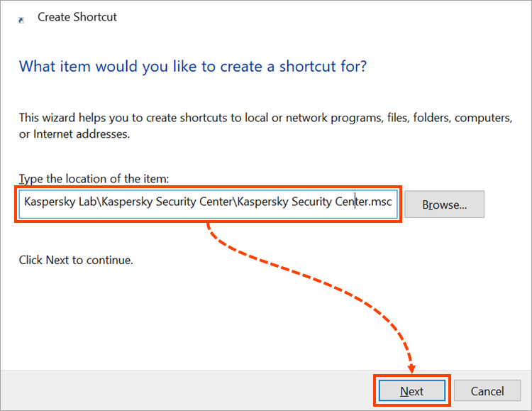Image resolution: width=532 pixels, height=411 pixels.
Task: Focus the item location text field
Action: click(x=208, y=202)
